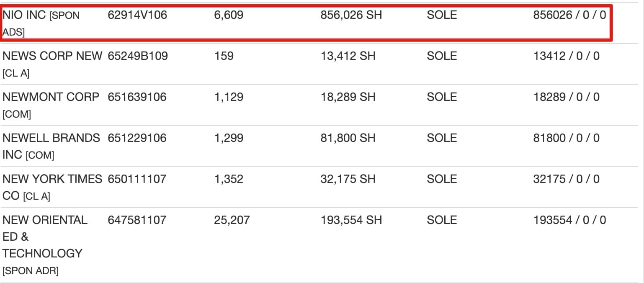
Task: Select CUSIP 651229106 cell
Action: click(137, 138)
